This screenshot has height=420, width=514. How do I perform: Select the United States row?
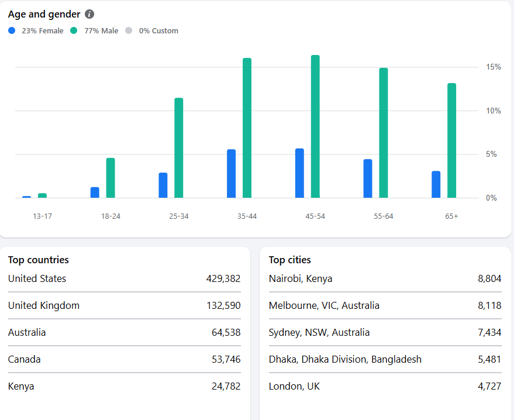[124, 278]
